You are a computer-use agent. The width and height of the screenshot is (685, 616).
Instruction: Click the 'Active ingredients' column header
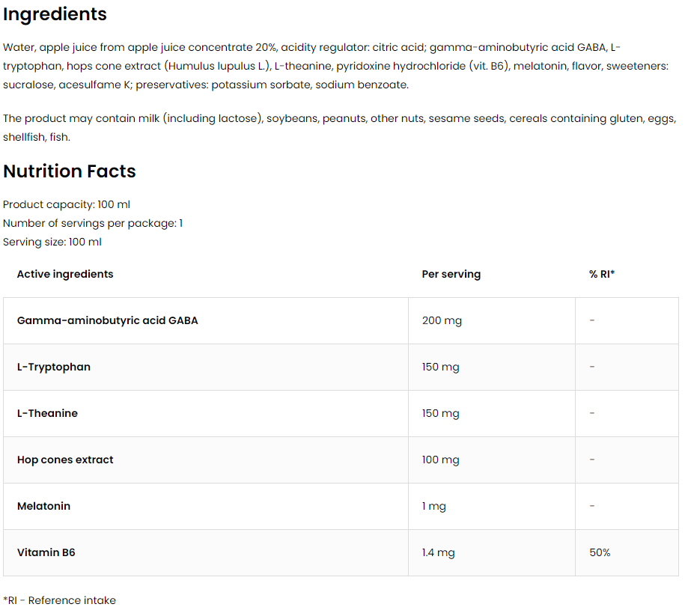(65, 274)
